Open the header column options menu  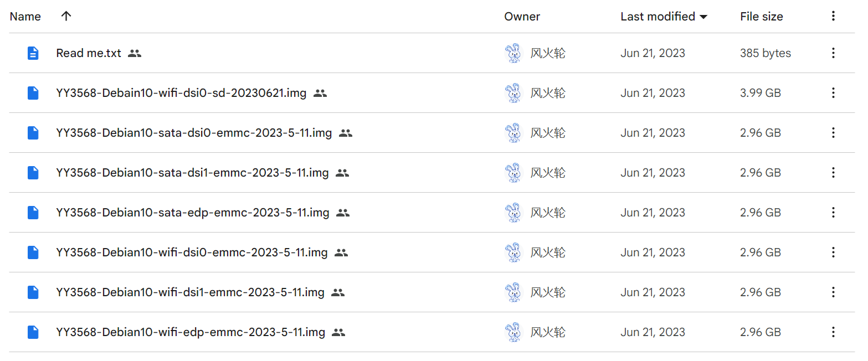pyautogui.click(x=833, y=16)
